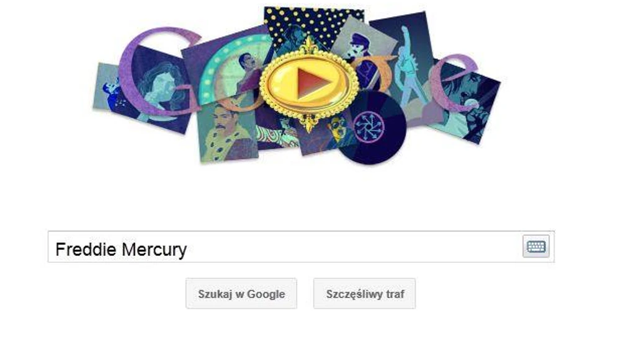Focus the search field containing Freddie Mercury
Screen dimensions: 644x362
[x=301, y=247]
